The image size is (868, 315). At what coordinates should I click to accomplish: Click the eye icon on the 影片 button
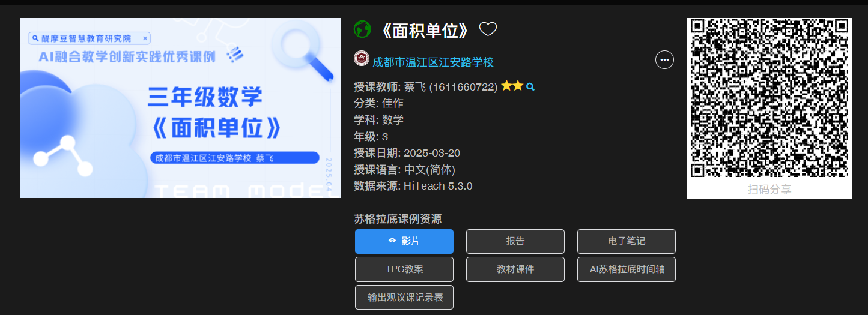click(392, 241)
